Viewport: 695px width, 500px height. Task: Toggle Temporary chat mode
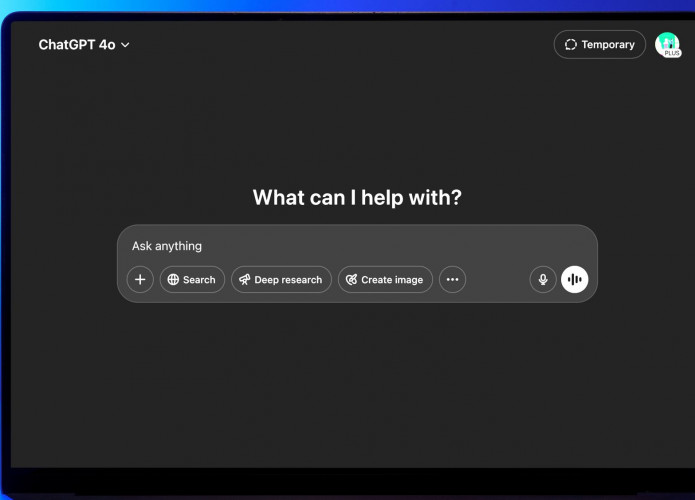599,44
